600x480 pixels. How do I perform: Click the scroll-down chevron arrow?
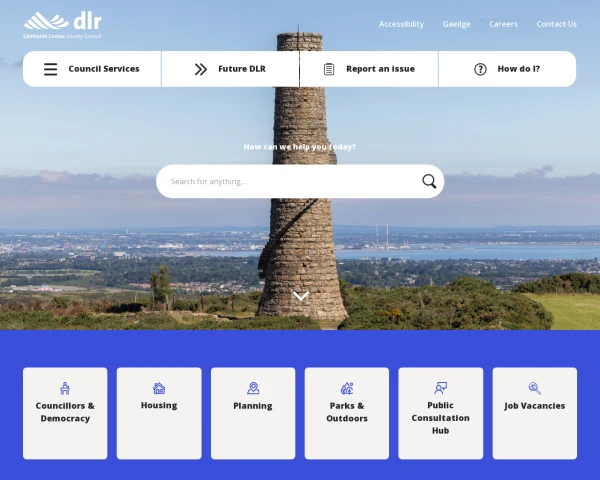pyautogui.click(x=301, y=296)
